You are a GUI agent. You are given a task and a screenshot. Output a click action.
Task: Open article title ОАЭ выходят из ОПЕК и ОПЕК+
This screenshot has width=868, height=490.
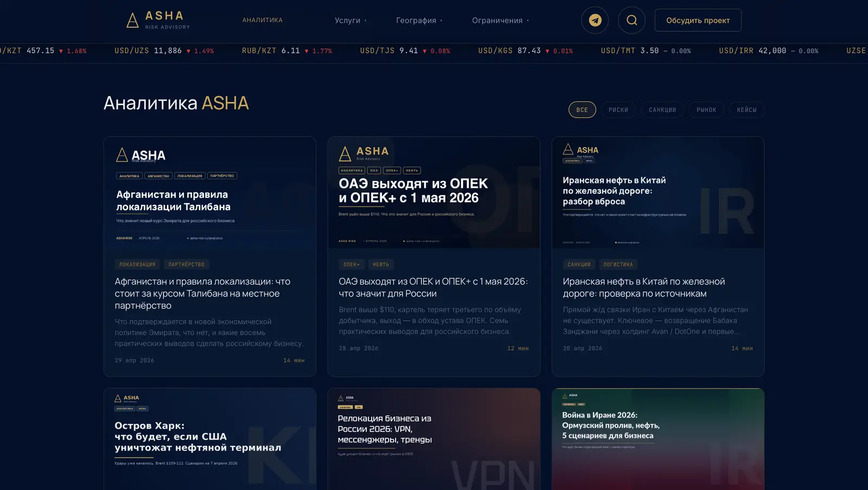click(x=433, y=287)
